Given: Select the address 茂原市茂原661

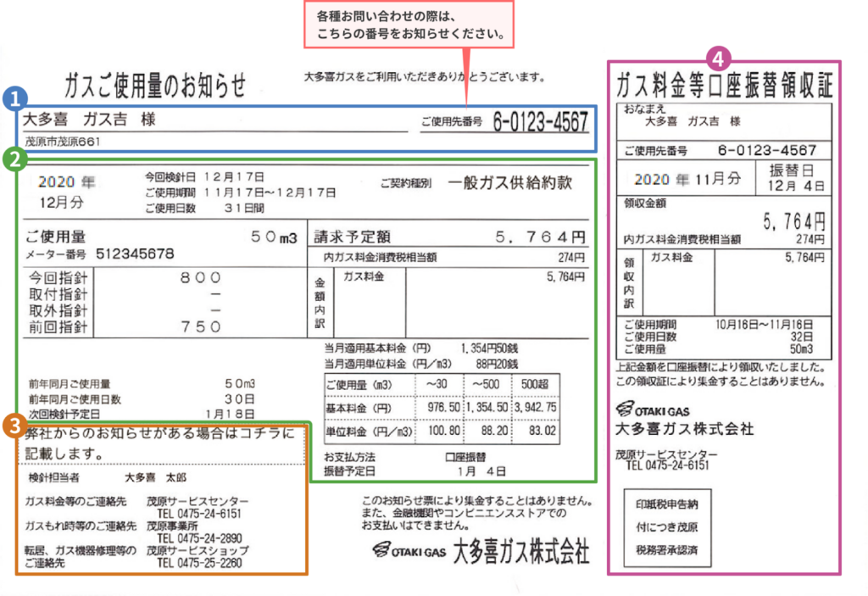Looking at the screenshot, I should click(62, 142).
